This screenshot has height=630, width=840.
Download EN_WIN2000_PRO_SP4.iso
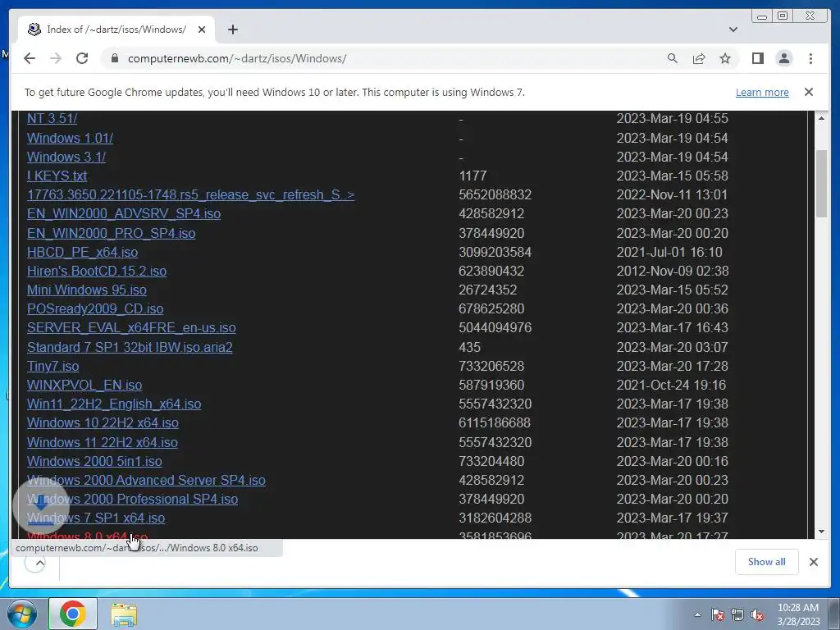coord(111,233)
